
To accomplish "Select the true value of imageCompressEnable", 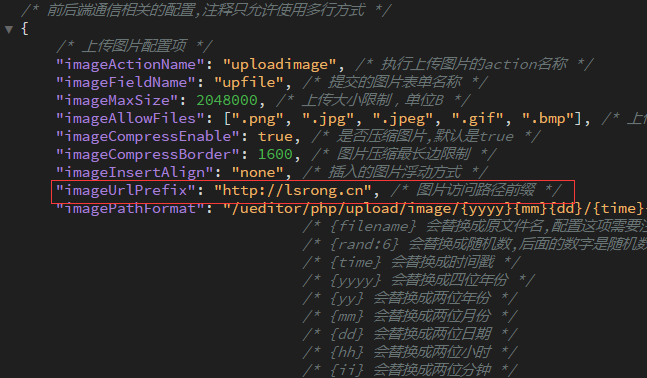I will tap(275, 136).
